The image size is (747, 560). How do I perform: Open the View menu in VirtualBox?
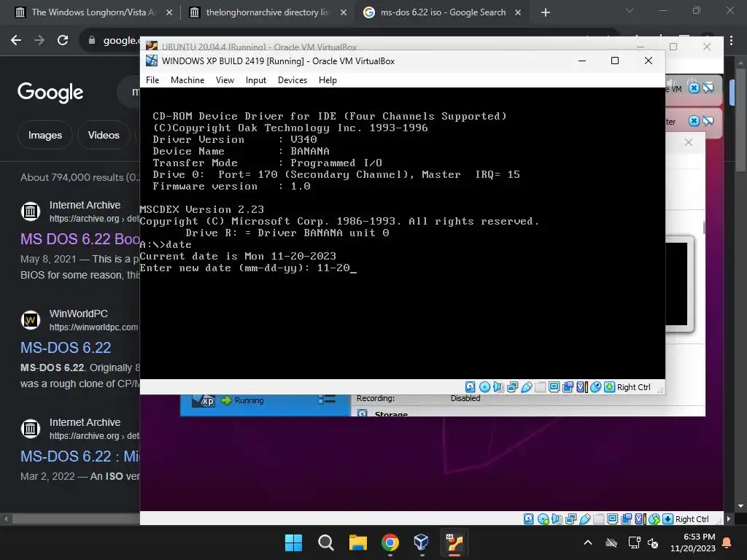225,80
